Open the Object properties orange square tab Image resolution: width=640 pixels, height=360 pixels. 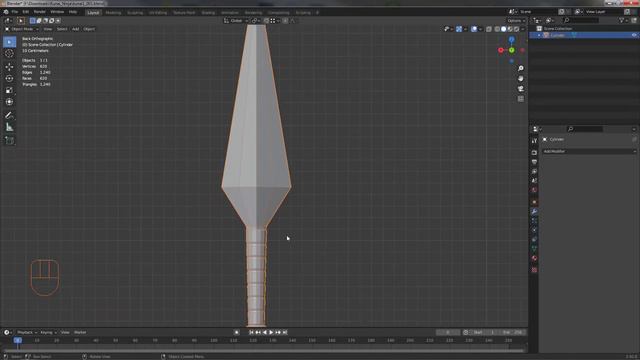[x=534, y=202]
